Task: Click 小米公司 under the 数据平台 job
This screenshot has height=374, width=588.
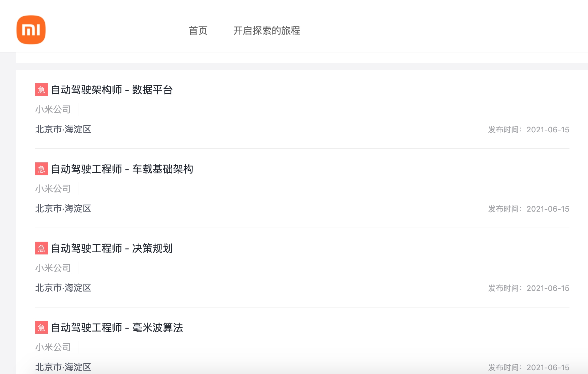Action: pyautogui.click(x=53, y=109)
